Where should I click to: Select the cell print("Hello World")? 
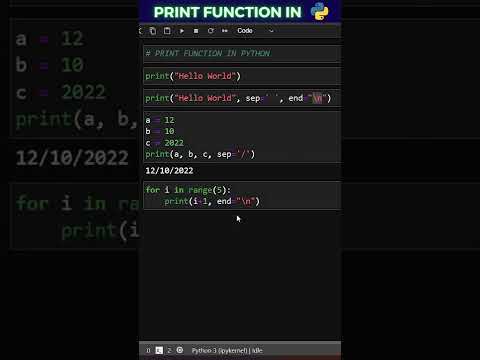point(242,76)
